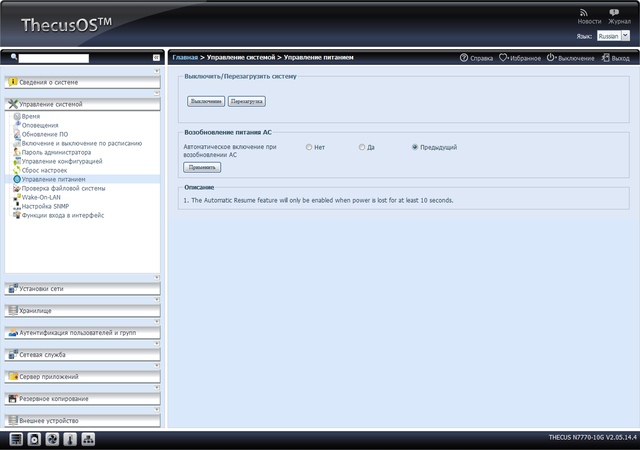
Task: Open Включение и выключение по расписанию
Action: 82,143
